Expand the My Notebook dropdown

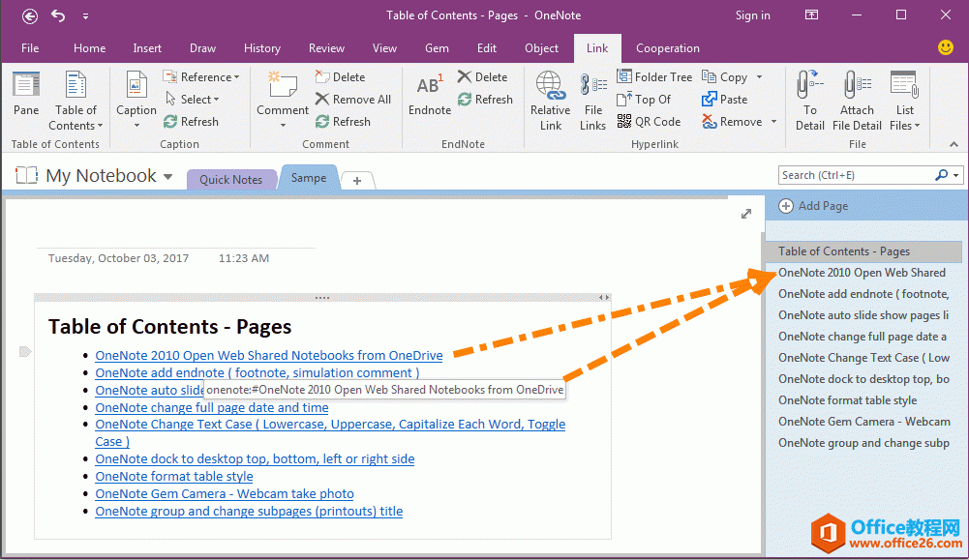coord(168,176)
